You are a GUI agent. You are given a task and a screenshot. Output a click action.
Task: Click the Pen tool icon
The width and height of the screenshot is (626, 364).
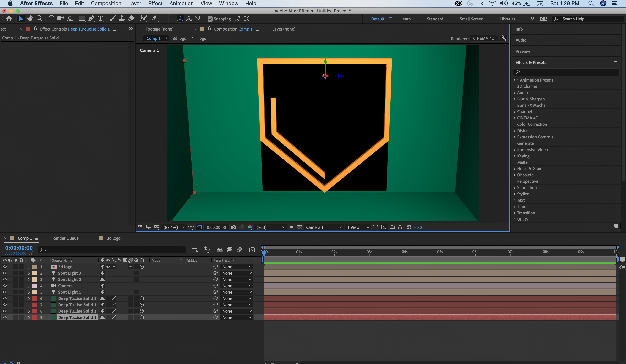(91, 19)
